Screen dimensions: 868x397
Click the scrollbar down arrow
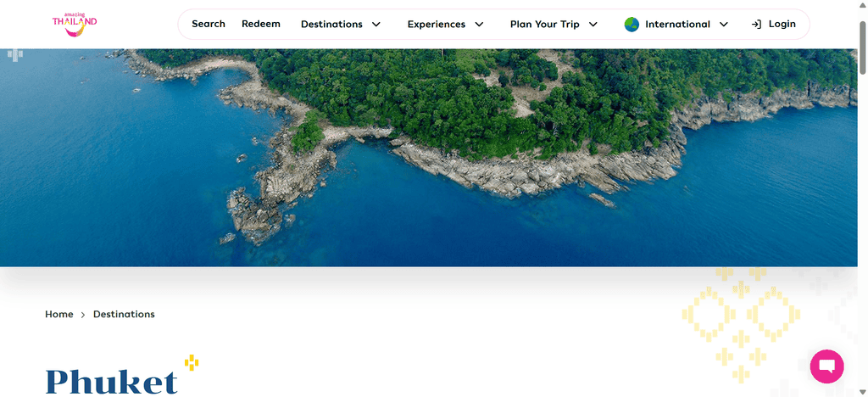coord(862,392)
